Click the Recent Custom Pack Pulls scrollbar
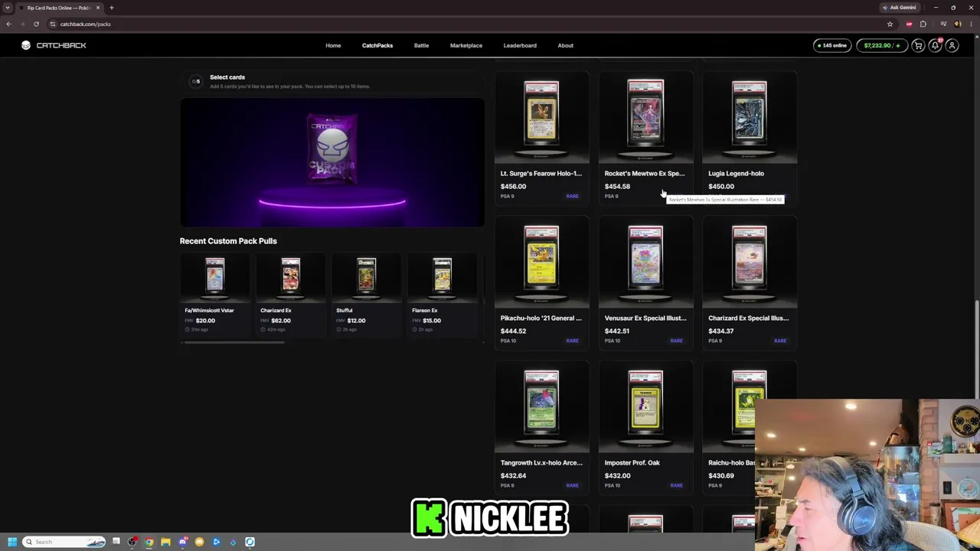Image resolution: width=980 pixels, height=551 pixels. (233, 342)
